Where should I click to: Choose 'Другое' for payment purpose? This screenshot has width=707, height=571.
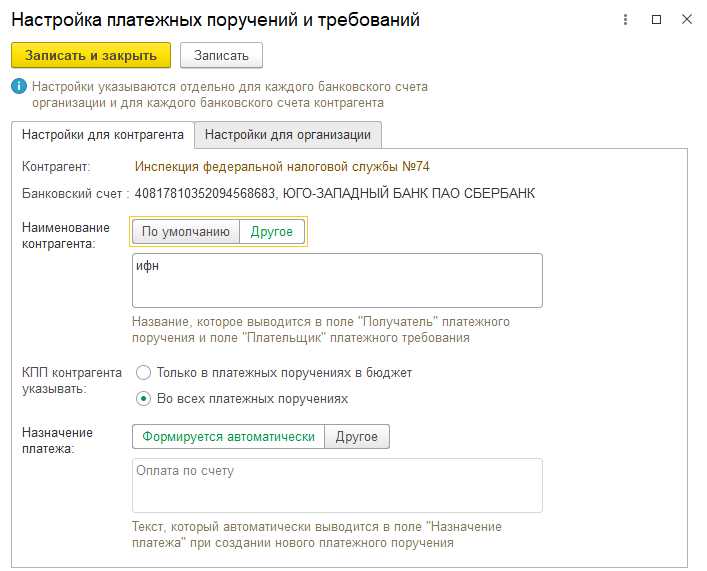(357, 437)
